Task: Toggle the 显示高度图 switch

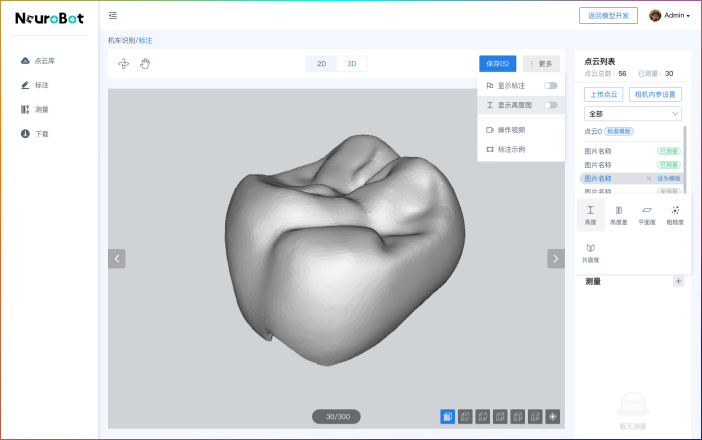Action: pos(550,105)
